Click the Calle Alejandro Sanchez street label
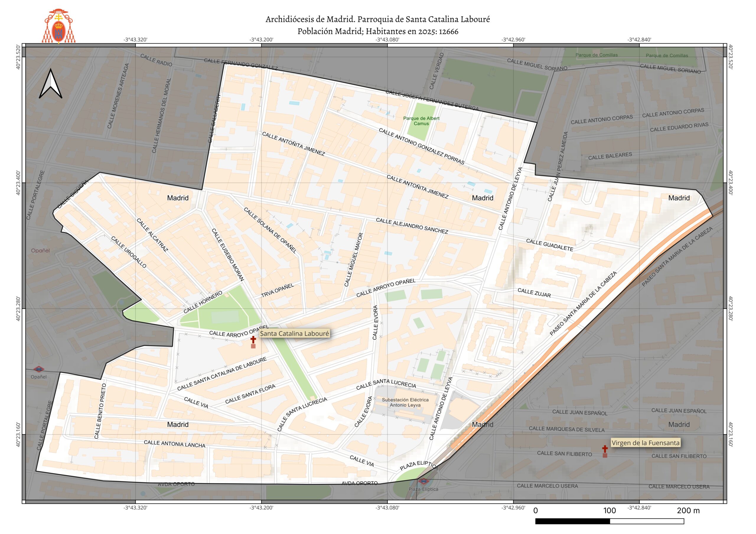756x534 pixels. pyautogui.click(x=412, y=226)
